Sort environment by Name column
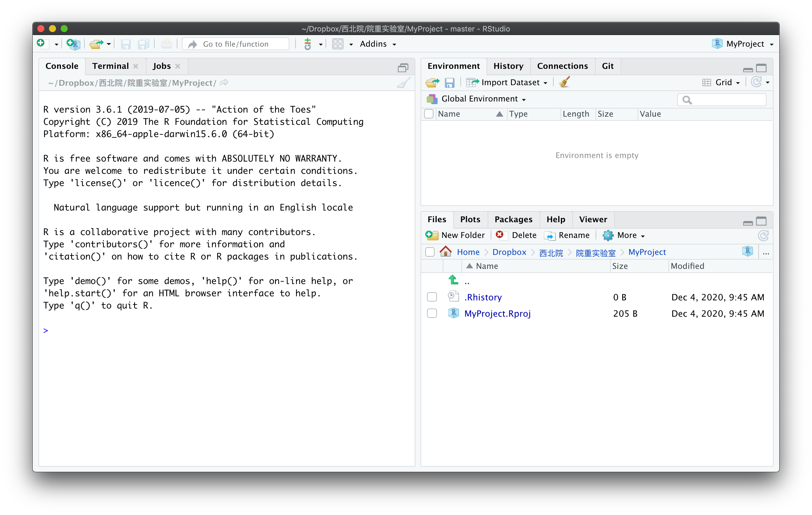The width and height of the screenshot is (812, 515). click(470, 114)
